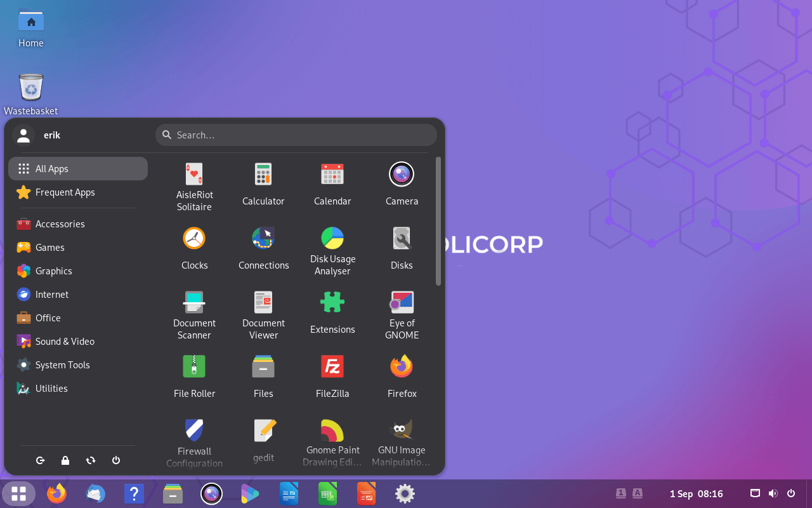Open Gnome Paint Drawing Editor
The width and height of the screenshot is (812, 508).
pos(332,443)
